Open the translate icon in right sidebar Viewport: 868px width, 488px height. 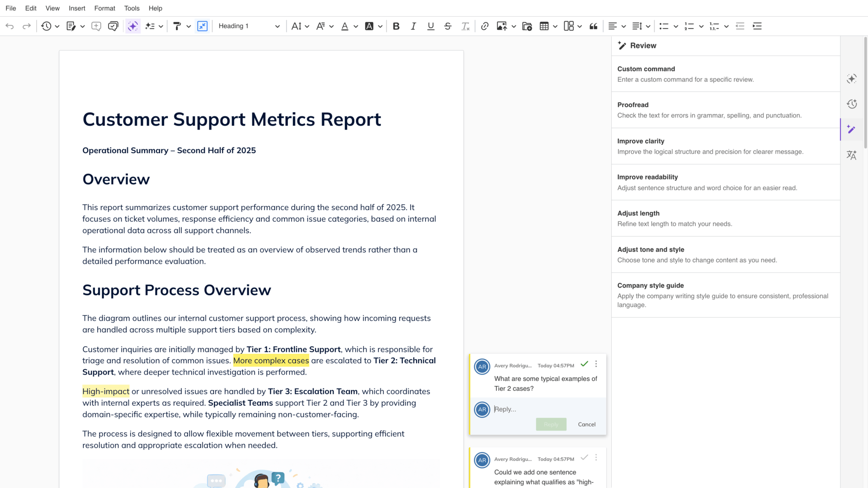coord(852,155)
